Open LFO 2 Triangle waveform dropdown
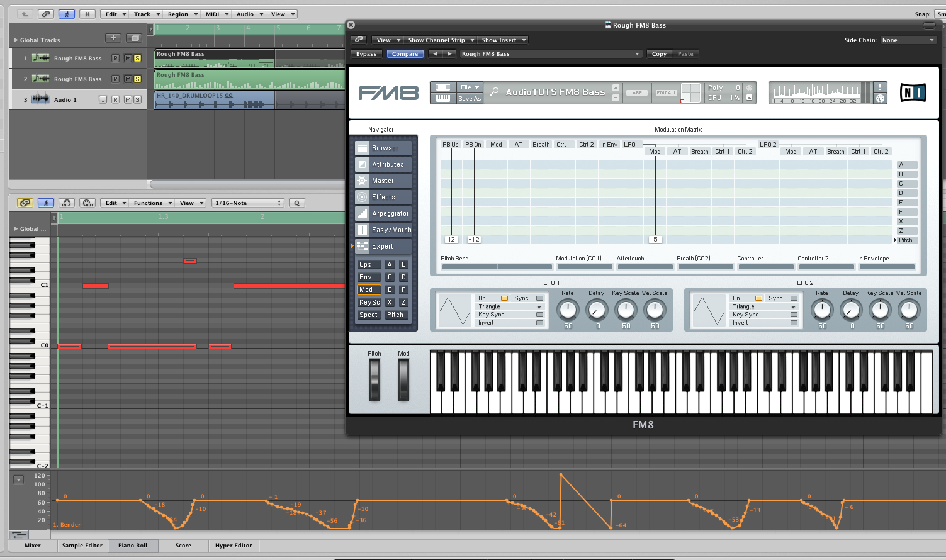This screenshot has height=560, width=946. [764, 306]
